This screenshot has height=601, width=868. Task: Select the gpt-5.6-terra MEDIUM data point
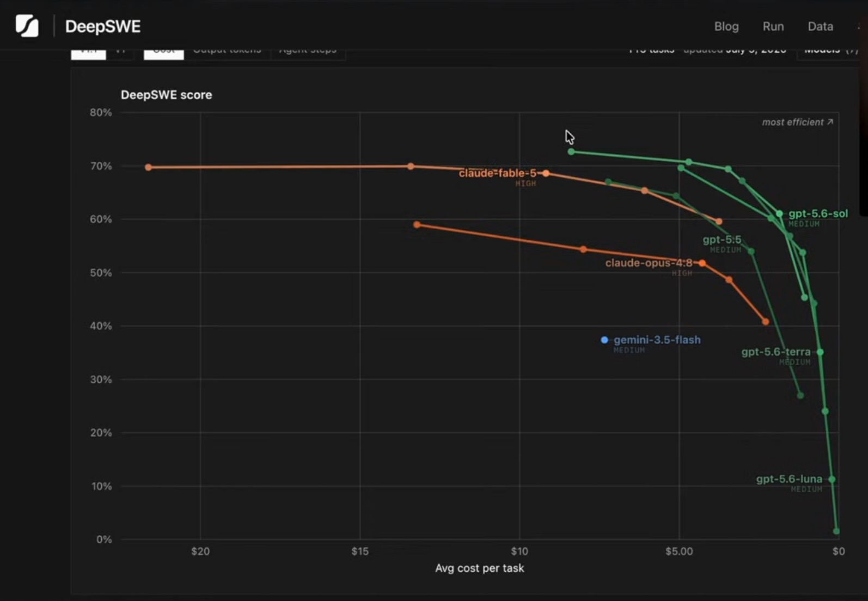820,352
